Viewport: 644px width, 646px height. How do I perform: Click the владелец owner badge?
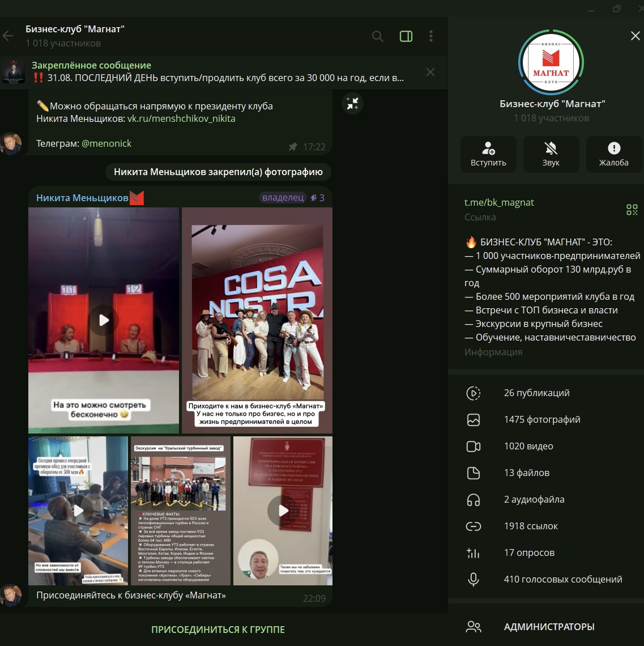click(283, 198)
